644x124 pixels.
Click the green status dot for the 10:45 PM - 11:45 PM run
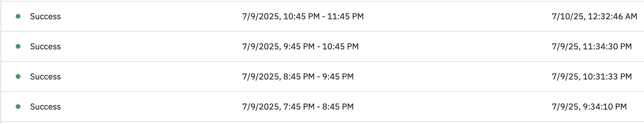coord(18,16)
